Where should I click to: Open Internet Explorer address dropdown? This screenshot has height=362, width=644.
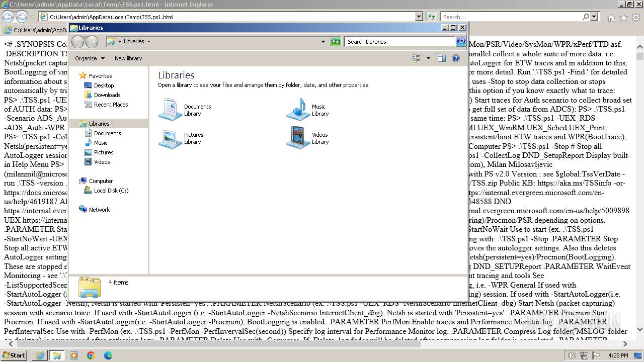[x=419, y=17]
